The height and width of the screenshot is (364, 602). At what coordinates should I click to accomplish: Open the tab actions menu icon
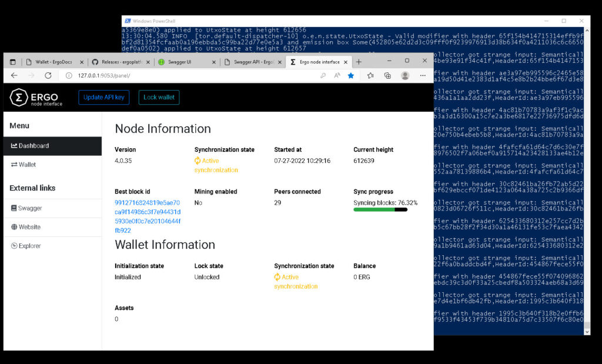point(13,62)
